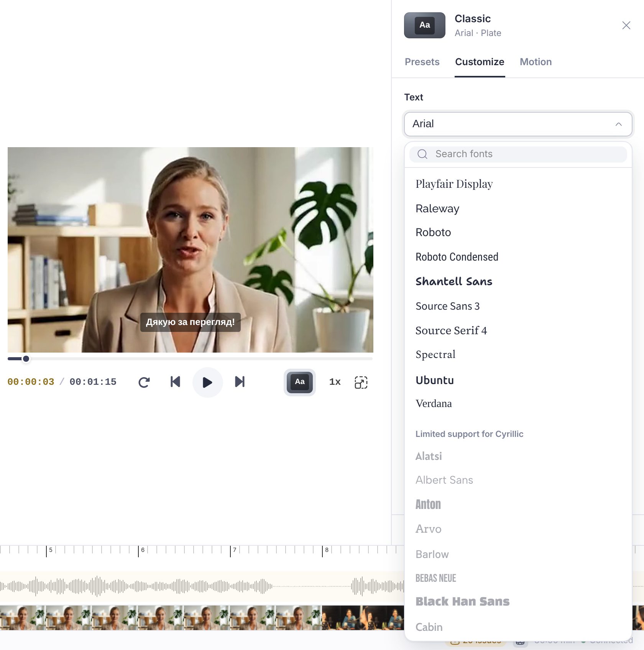Pick the Spectral font
The width and height of the screenshot is (644, 650).
tap(518, 355)
